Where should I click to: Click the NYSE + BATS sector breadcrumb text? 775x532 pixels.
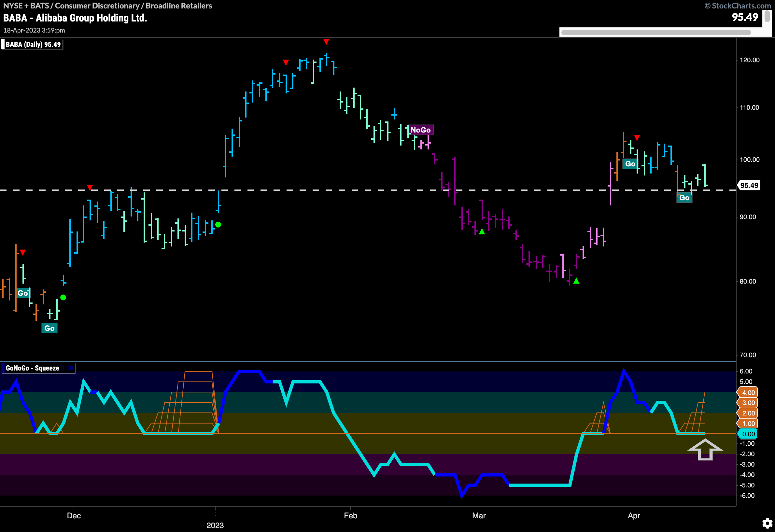[x=107, y=6]
